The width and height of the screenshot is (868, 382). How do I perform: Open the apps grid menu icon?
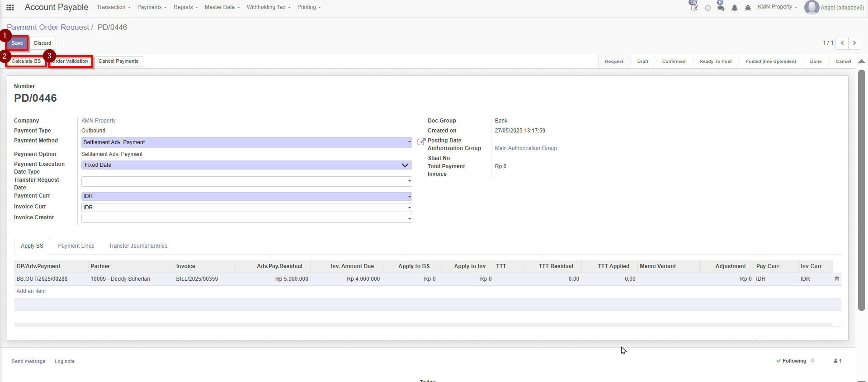point(10,7)
